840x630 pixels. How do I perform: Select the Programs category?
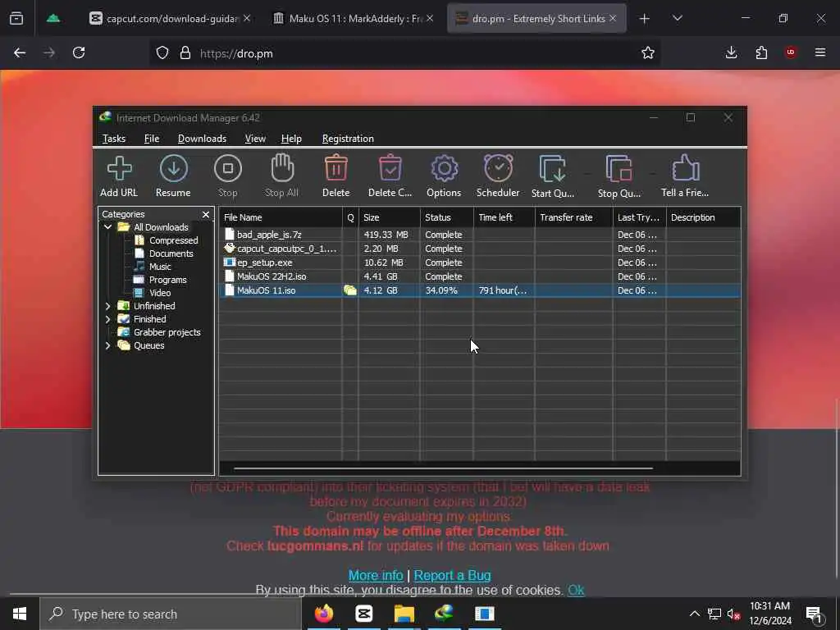click(x=167, y=280)
